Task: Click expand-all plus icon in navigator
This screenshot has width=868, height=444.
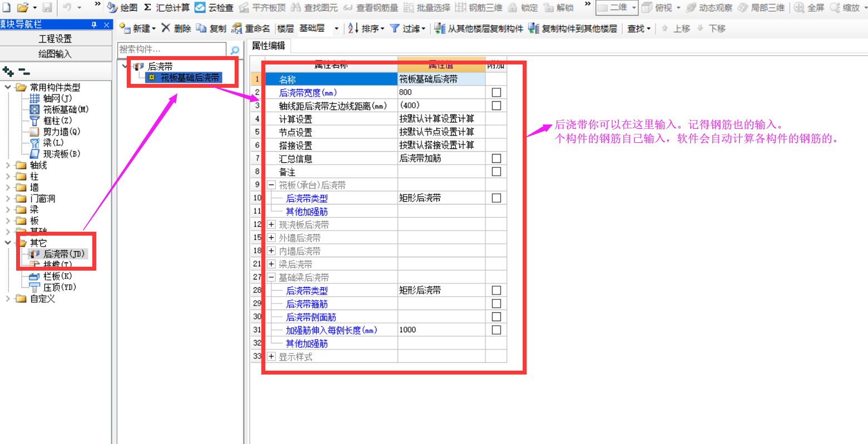Action: pyautogui.click(x=8, y=71)
